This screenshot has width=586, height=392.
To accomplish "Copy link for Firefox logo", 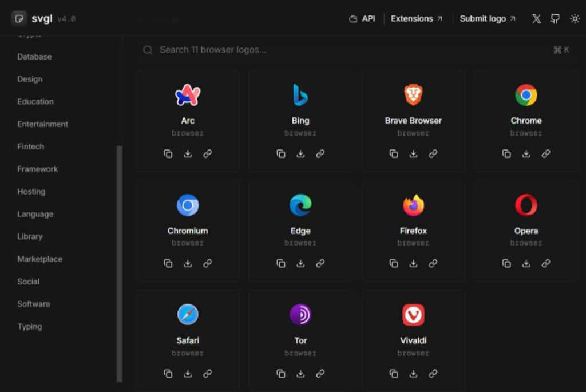I will (x=433, y=263).
